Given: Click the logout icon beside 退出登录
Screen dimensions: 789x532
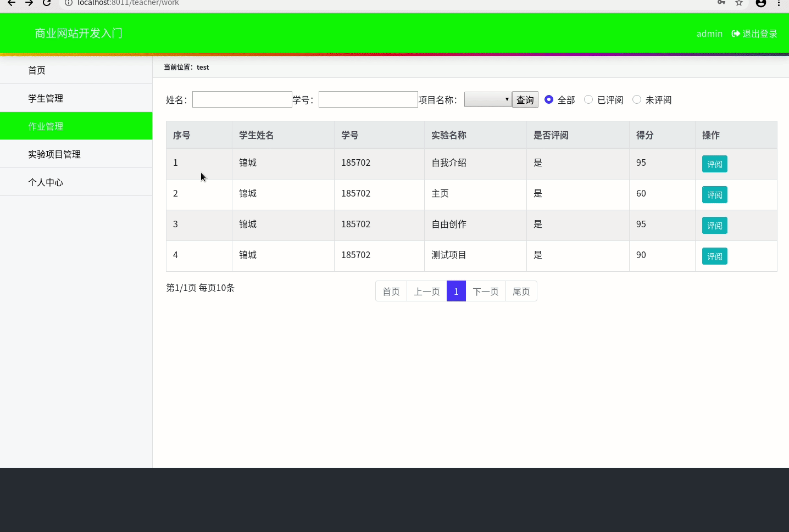Looking at the screenshot, I should pos(735,33).
